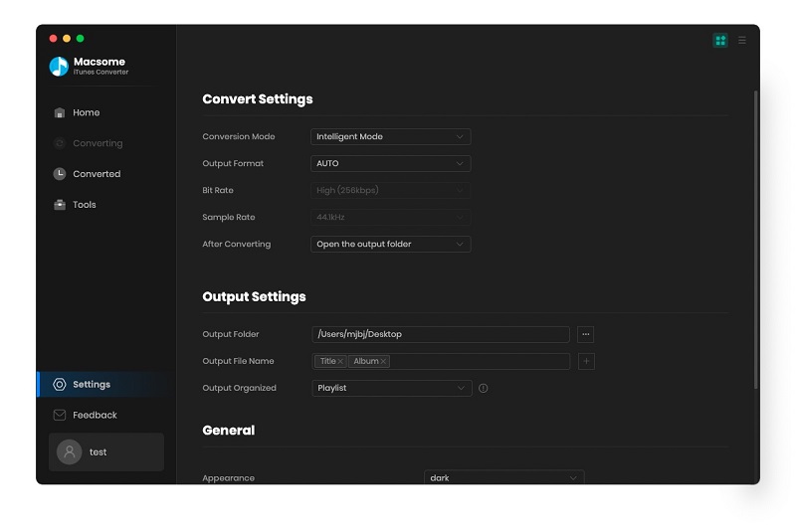Click the Tools toolbox icon
This screenshot has width=796, height=532.
(x=60, y=205)
